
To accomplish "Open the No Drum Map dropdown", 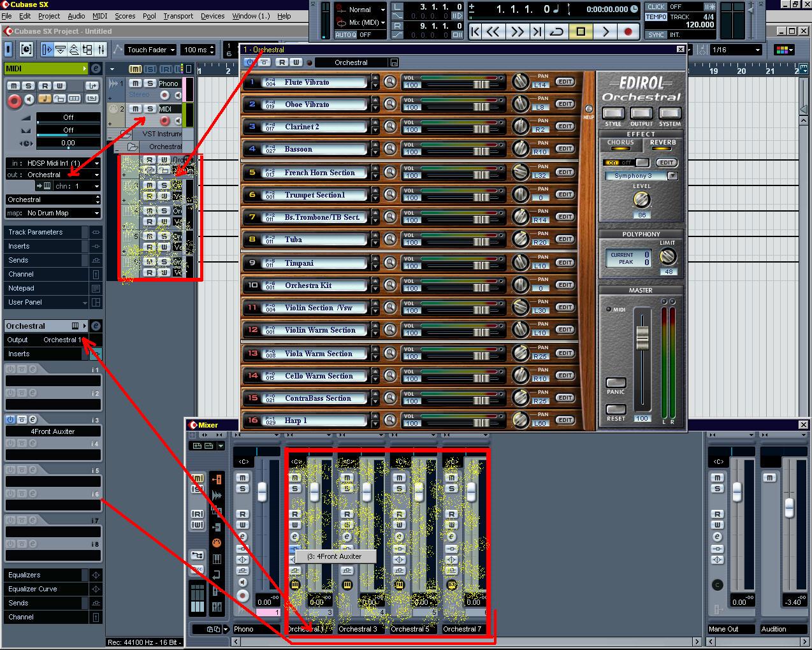I will [54, 213].
